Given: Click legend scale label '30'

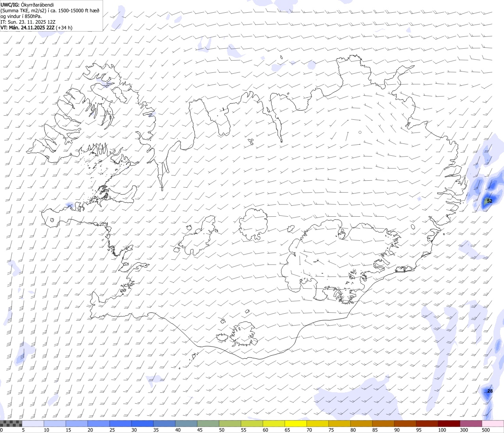Looking at the screenshot, I should point(134,430).
